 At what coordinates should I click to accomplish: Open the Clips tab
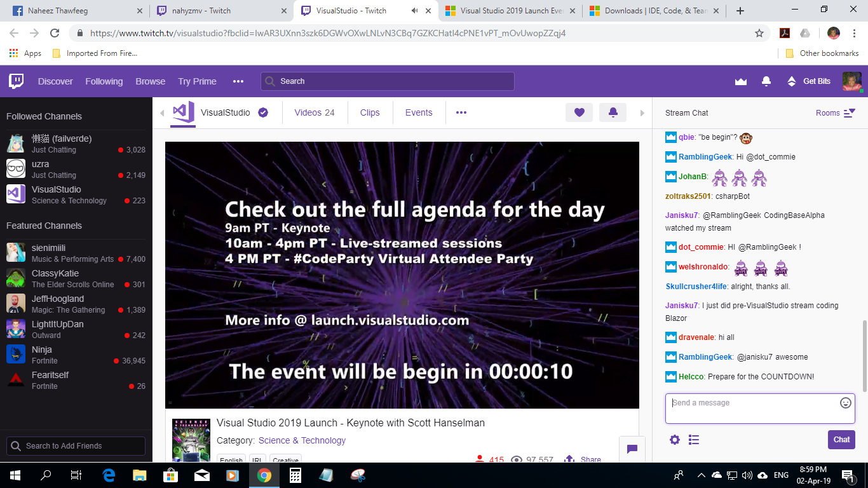click(x=370, y=112)
